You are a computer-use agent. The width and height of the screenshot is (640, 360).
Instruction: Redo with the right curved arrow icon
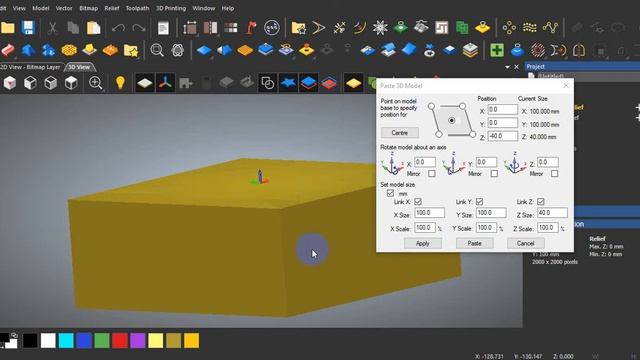tap(139, 28)
